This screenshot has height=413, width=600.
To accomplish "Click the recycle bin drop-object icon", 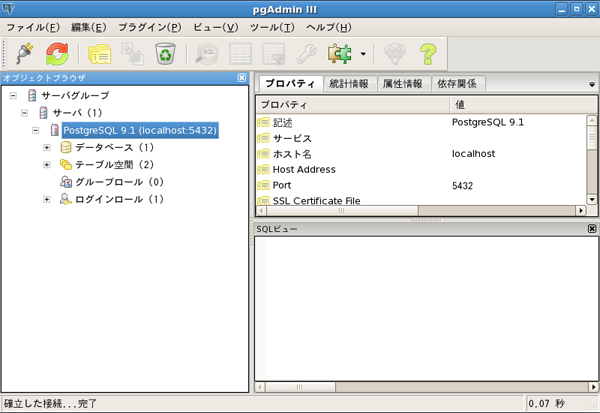I will pos(165,54).
